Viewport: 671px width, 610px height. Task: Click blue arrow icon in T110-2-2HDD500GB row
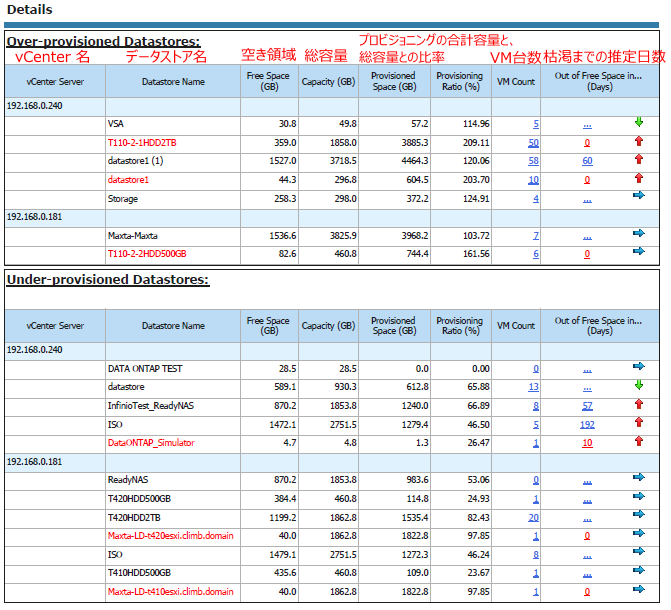(638, 251)
